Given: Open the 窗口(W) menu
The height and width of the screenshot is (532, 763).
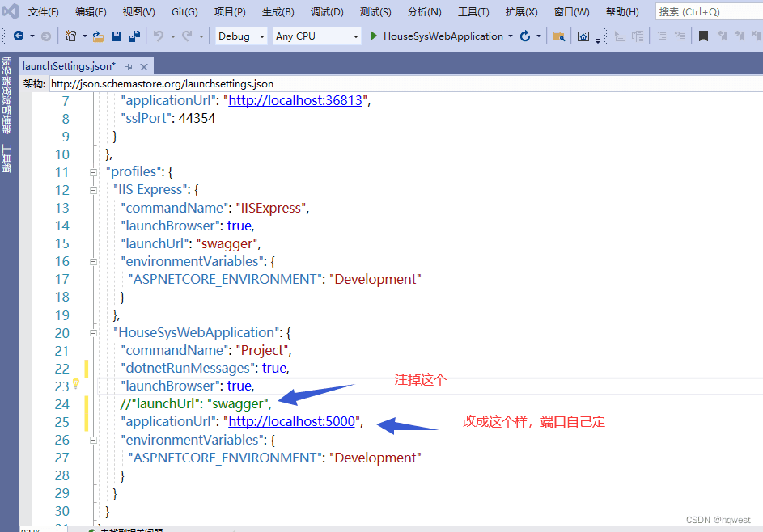Looking at the screenshot, I should tap(571, 11).
